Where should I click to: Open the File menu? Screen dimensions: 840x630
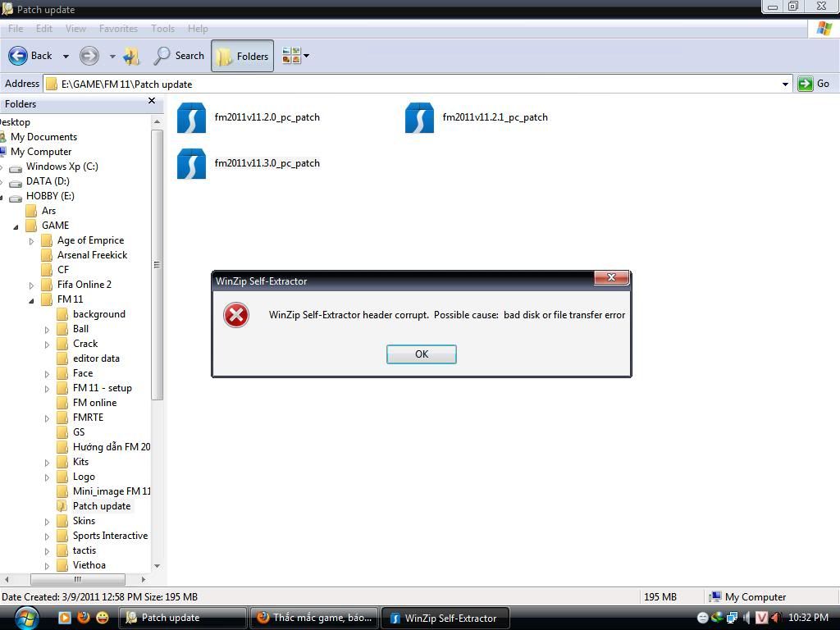[16, 29]
